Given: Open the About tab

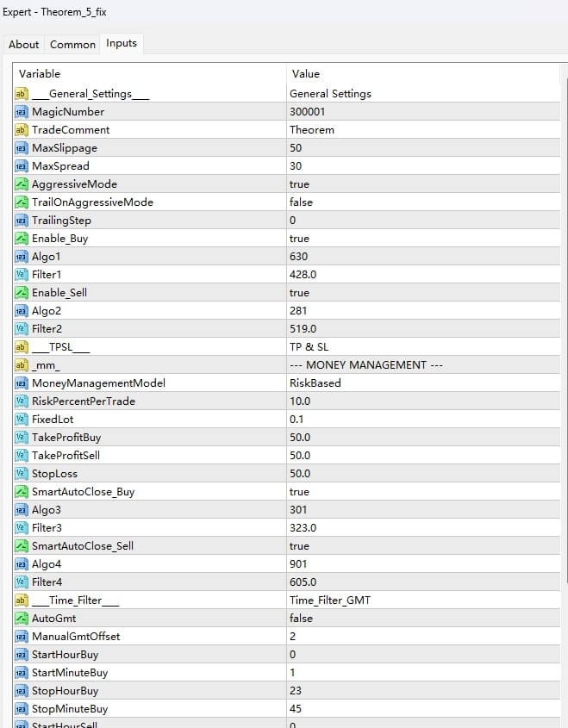Looking at the screenshot, I should [x=23, y=45].
